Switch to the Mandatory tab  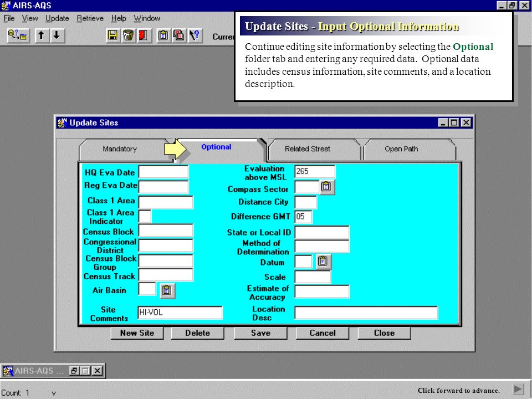click(120, 149)
